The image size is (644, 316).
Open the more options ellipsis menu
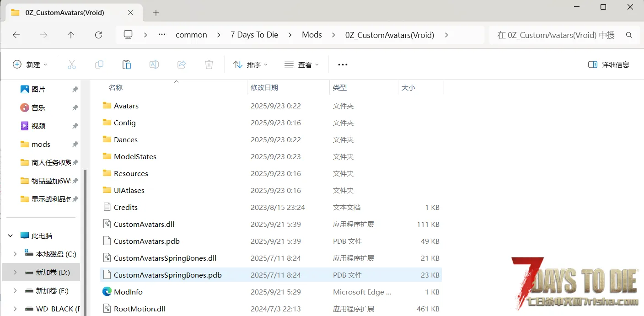click(343, 64)
